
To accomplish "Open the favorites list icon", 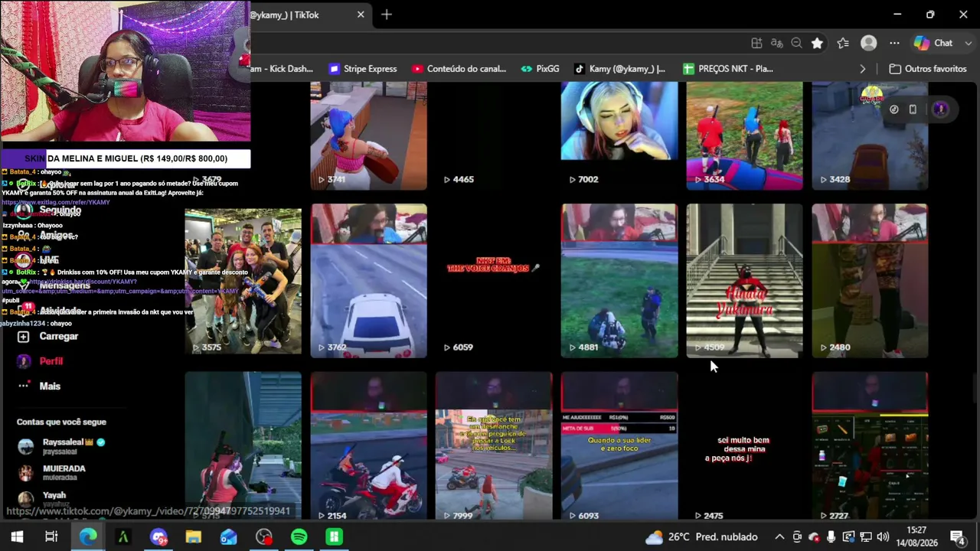I will [x=843, y=44].
